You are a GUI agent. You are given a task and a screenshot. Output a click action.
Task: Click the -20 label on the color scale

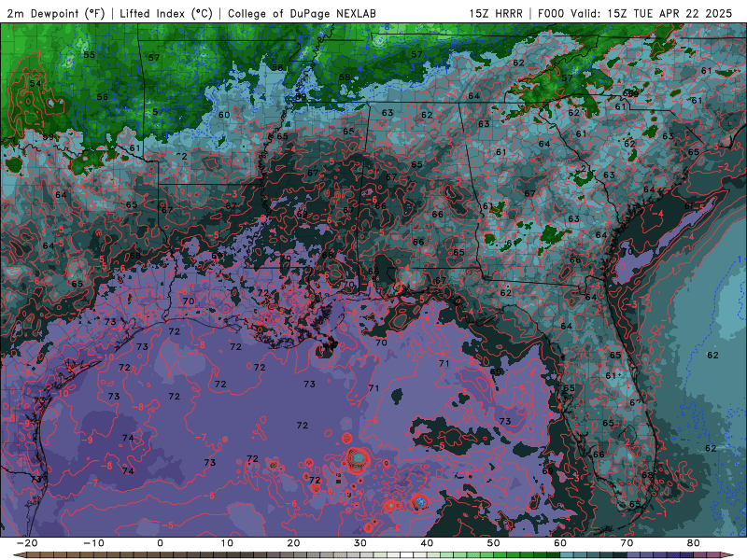coord(27,543)
